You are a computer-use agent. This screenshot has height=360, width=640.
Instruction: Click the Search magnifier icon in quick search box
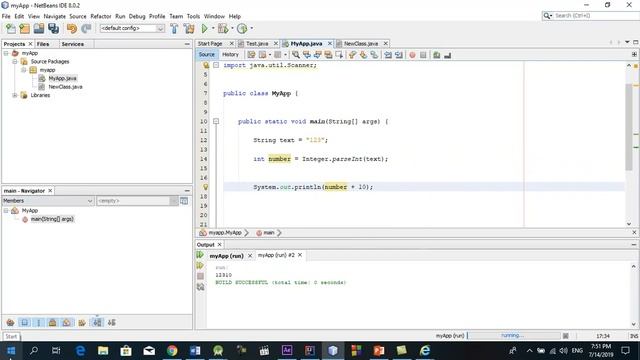pyautogui.click(x=547, y=16)
